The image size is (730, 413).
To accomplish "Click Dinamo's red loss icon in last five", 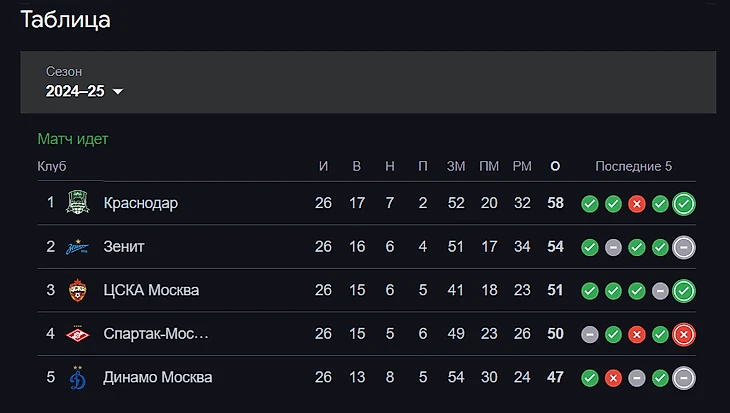I will click(613, 378).
